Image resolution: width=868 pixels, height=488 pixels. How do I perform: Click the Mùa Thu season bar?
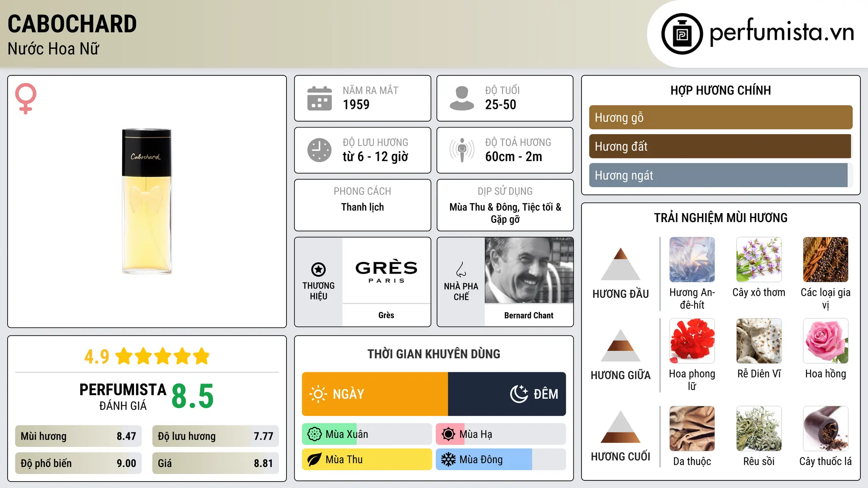point(367,460)
